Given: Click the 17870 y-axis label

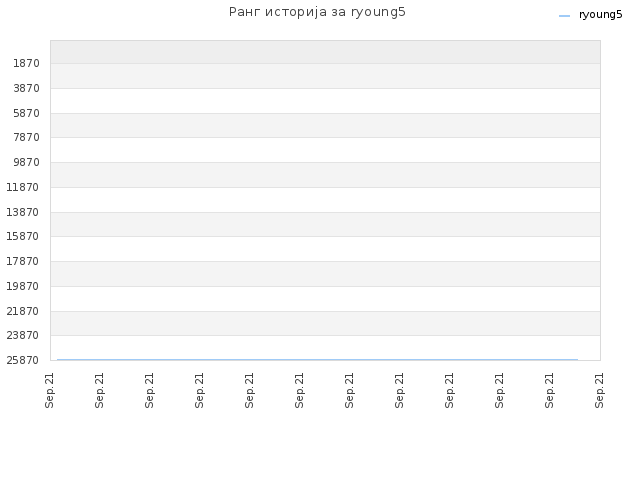Looking at the screenshot, I should click(22, 261).
